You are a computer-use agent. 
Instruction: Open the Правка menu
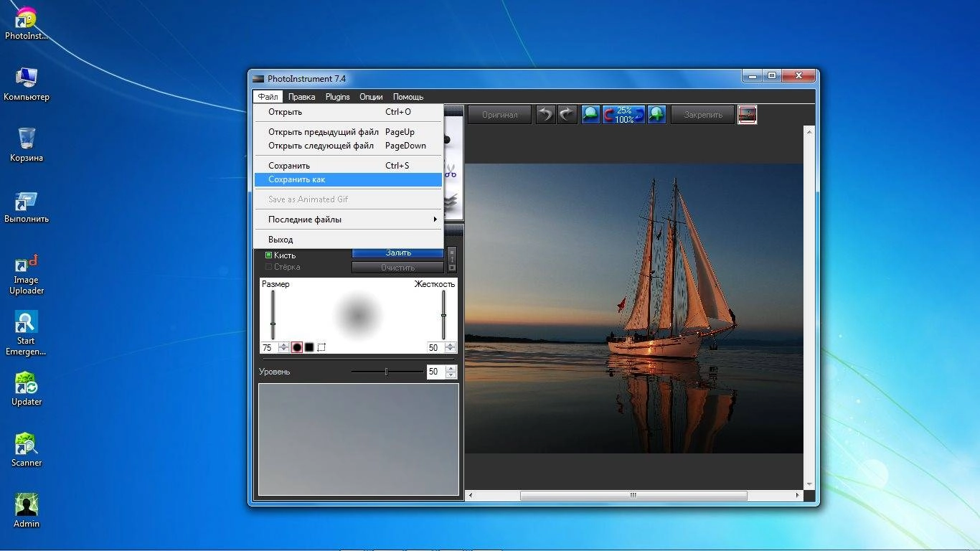[x=302, y=97]
